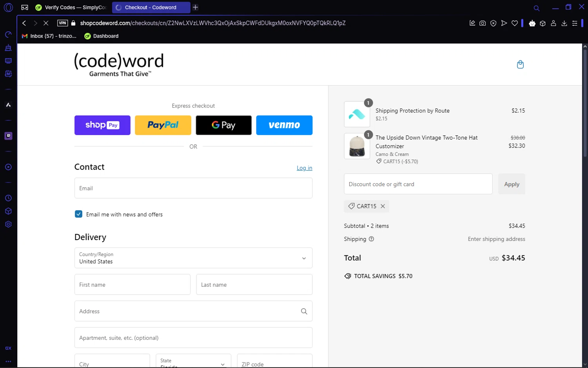Screen dimensions: 588x368
Task: Focus the Apartment, suite field
Action: [193, 338]
